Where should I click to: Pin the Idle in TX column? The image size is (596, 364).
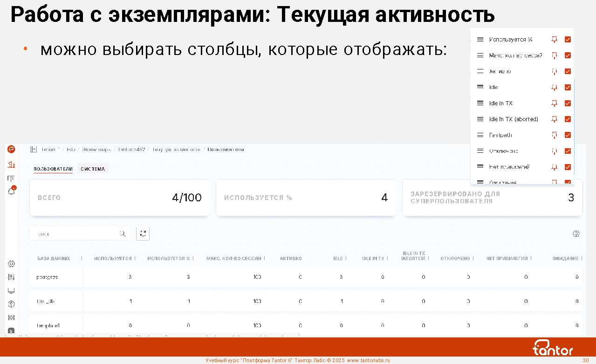point(554,103)
